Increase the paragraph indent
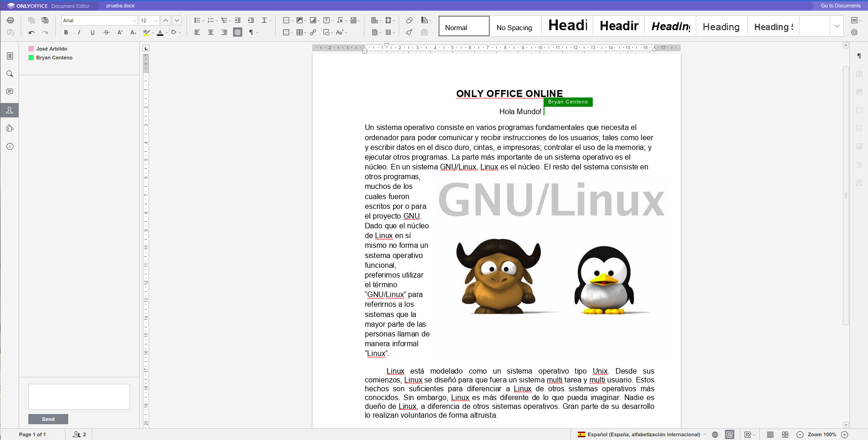This screenshot has width=868, height=440. [251, 20]
